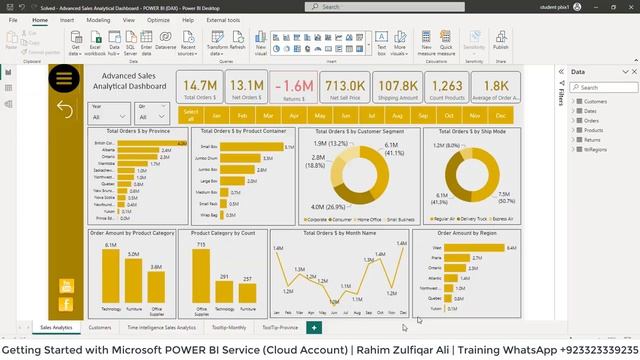The width and height of the screenshot is (640, 360).
Task: Click the back arrow on dashboard sidebar
Action: [65, 109]
